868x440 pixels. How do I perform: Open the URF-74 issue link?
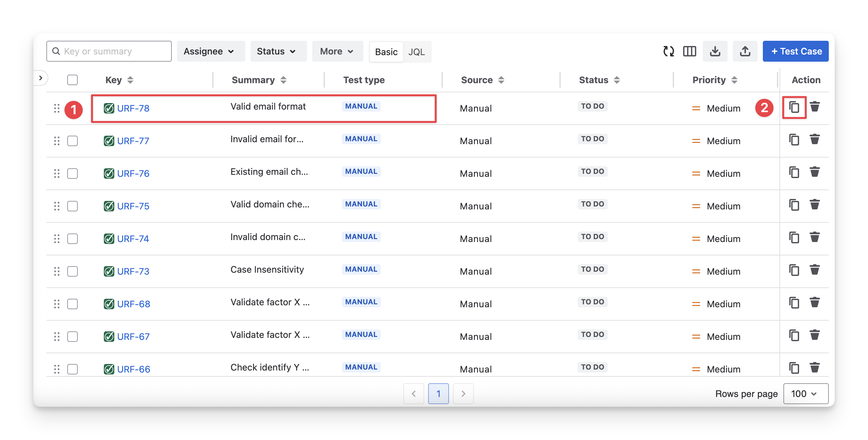(133, 239)
